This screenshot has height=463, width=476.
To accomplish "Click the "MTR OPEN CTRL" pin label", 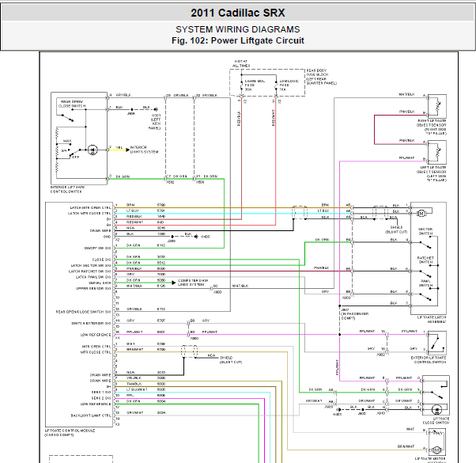I will [x=96, y=347].
